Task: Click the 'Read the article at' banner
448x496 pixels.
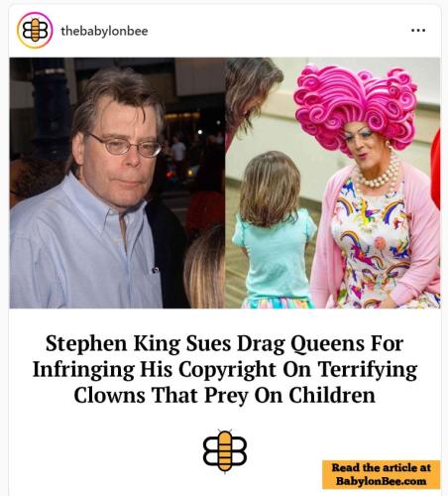Action: [382, 474]
